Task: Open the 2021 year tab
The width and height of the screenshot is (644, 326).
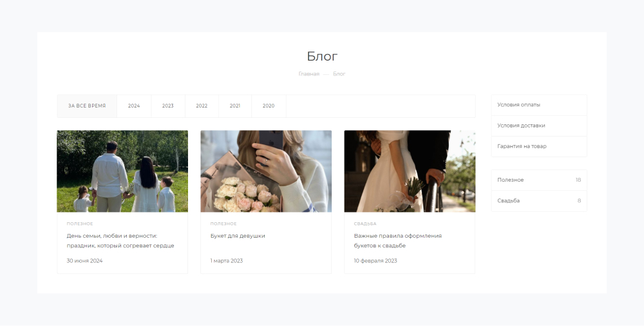Action: click(235, 106)
